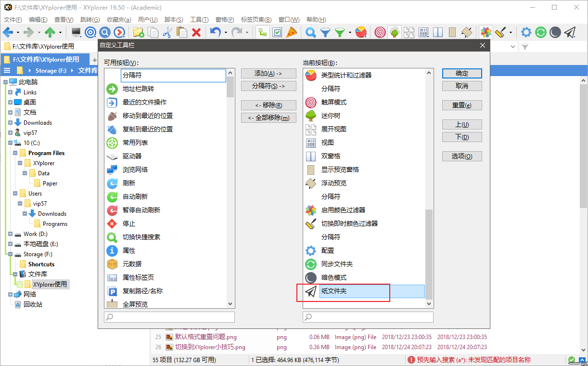The image size is (588, 366).
Task: Expand the Work (D:) drive node
Action: click(10, 234)
